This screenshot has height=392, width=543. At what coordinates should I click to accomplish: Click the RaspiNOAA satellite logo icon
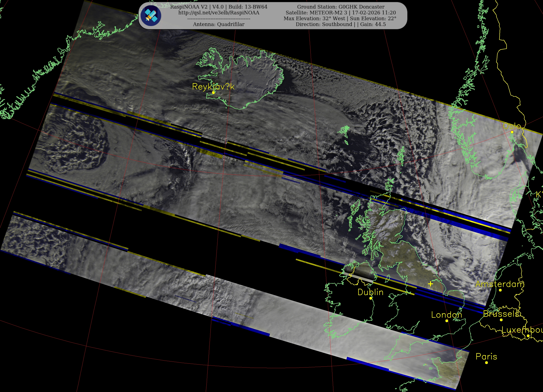[x=151, y=15]
